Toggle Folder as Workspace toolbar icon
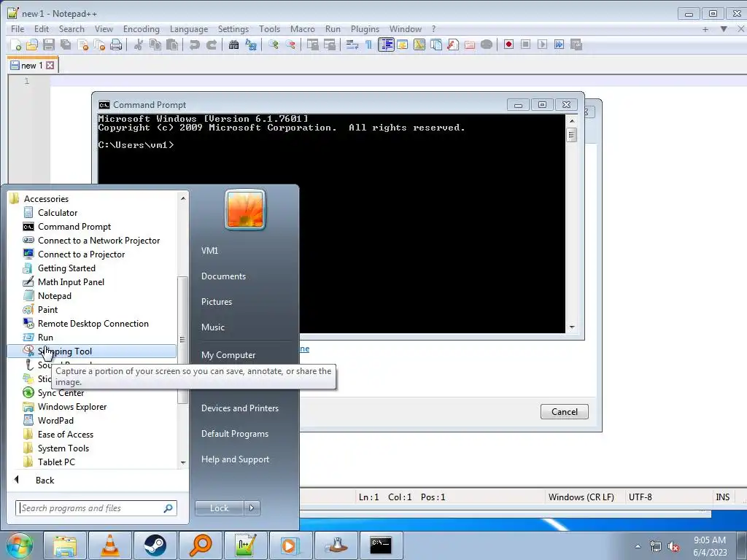 [x=470, y=44]
